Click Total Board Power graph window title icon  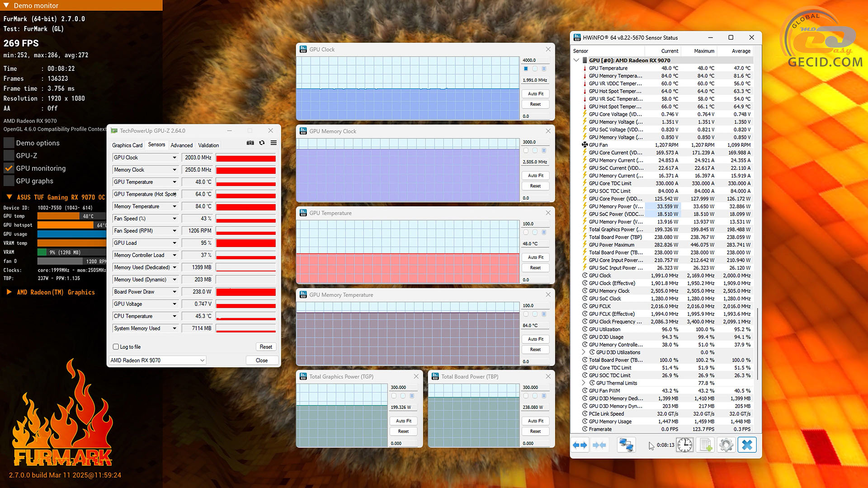(435, 376)
